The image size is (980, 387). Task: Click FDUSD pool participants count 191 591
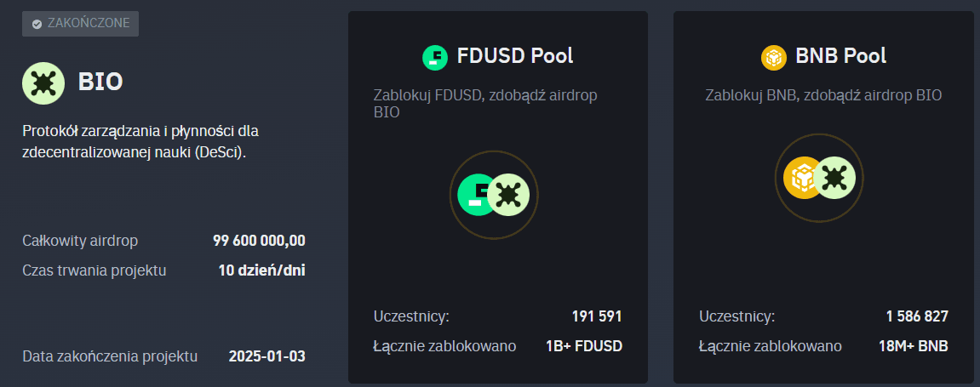597,316
